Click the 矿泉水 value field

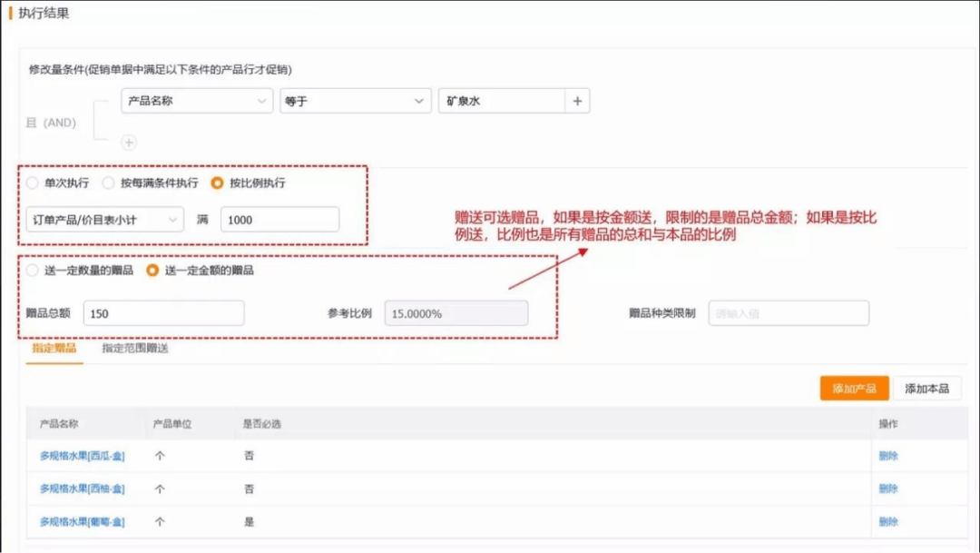pos(502,101)
